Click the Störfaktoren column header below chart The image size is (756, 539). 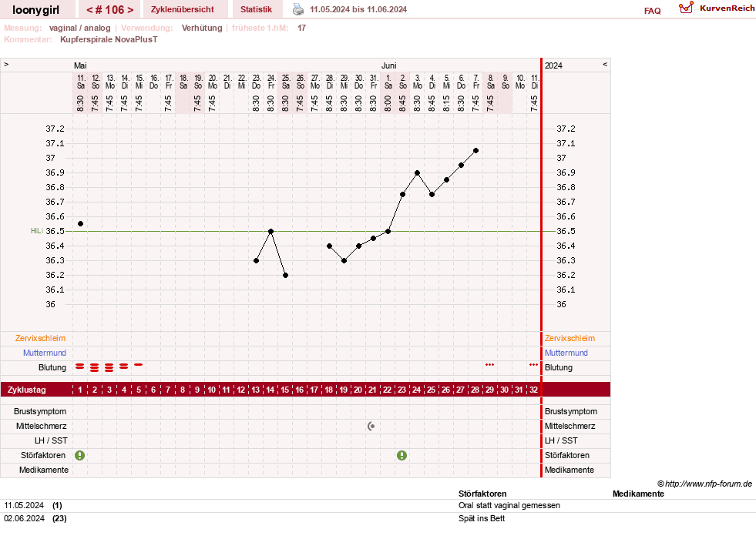coord(482,494)
